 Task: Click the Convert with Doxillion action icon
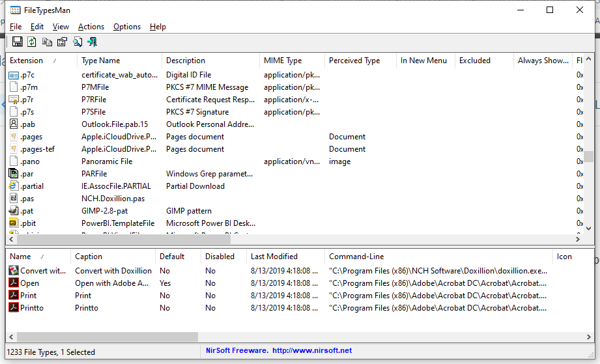[x=14, y=271]
